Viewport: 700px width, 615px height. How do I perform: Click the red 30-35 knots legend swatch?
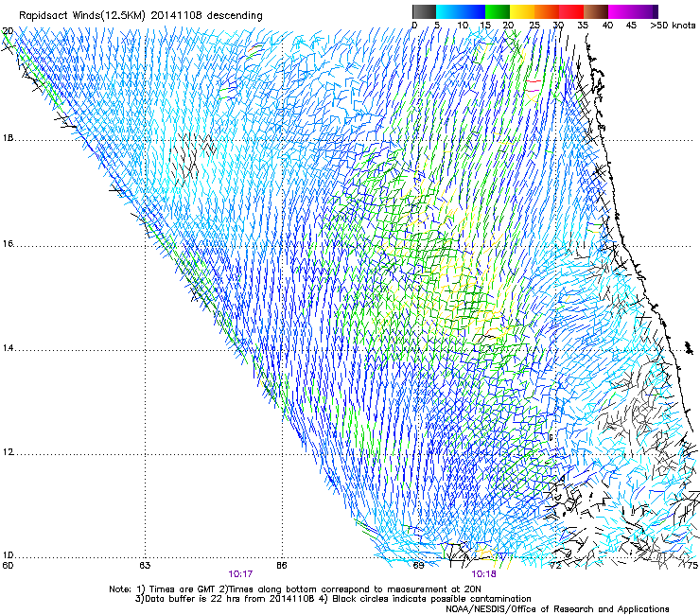571,11
